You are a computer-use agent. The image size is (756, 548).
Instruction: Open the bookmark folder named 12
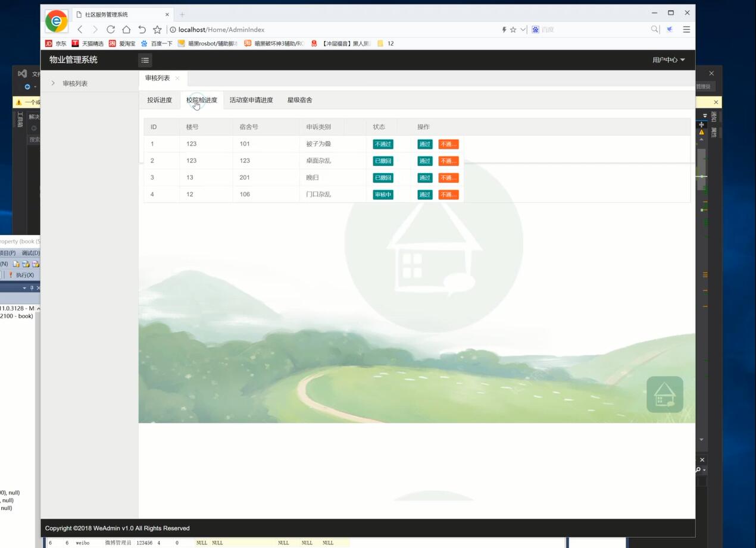386,43
